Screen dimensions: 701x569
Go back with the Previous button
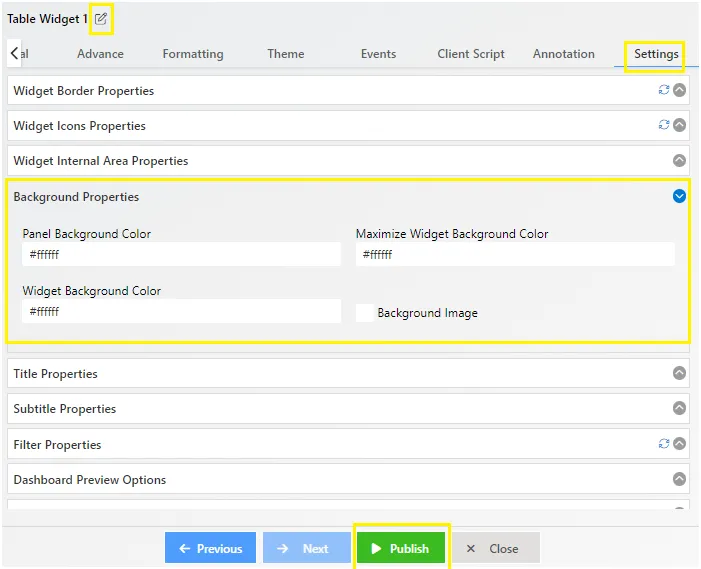point(210,548)
